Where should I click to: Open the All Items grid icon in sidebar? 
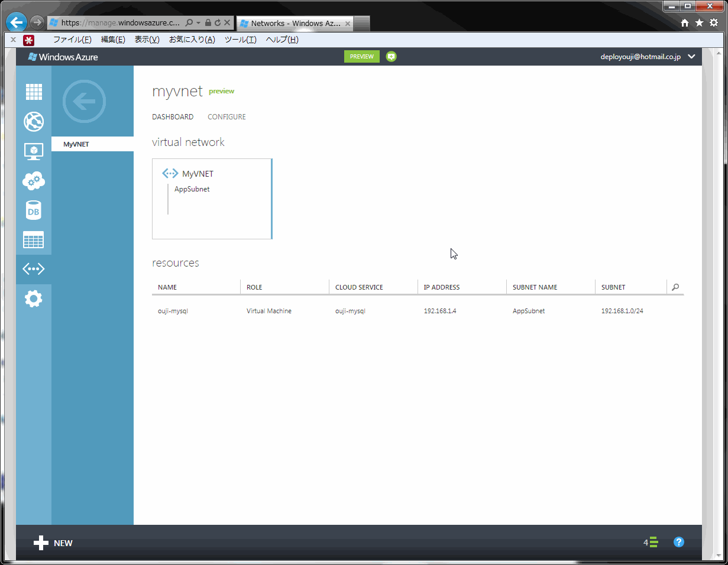pyautogui.click(x=34, y=92)
